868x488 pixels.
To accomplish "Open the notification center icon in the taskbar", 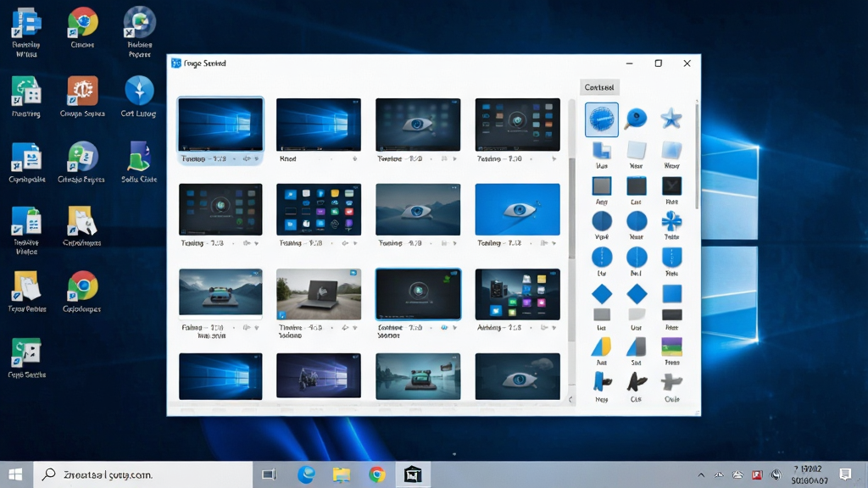I will click(x=845, y=474).
